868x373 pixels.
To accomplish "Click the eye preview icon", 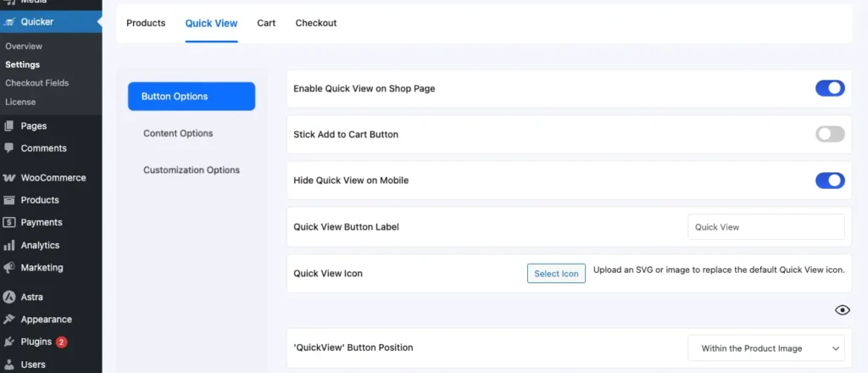I will pos(842,310).
